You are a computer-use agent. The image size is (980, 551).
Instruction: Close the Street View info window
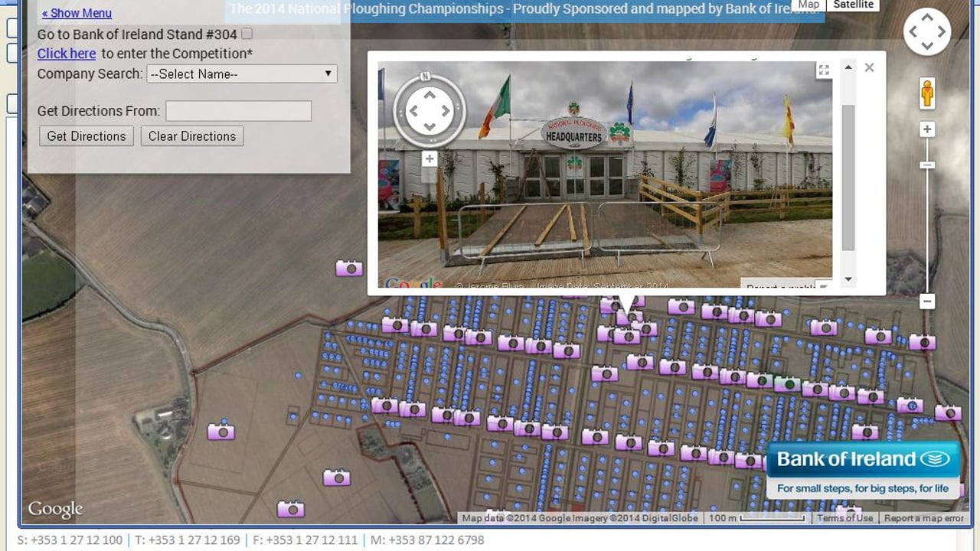click(869, 67)
